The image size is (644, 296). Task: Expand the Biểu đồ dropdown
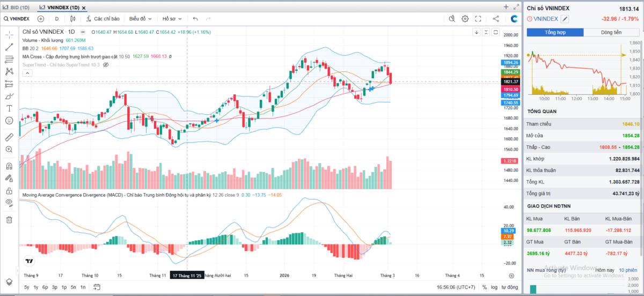[140, 19]
